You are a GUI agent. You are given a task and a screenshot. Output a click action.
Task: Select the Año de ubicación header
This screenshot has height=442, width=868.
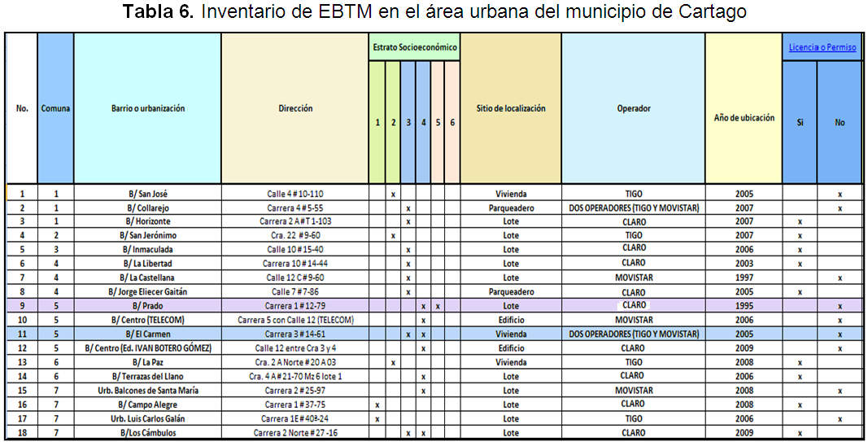coord(744,117)
